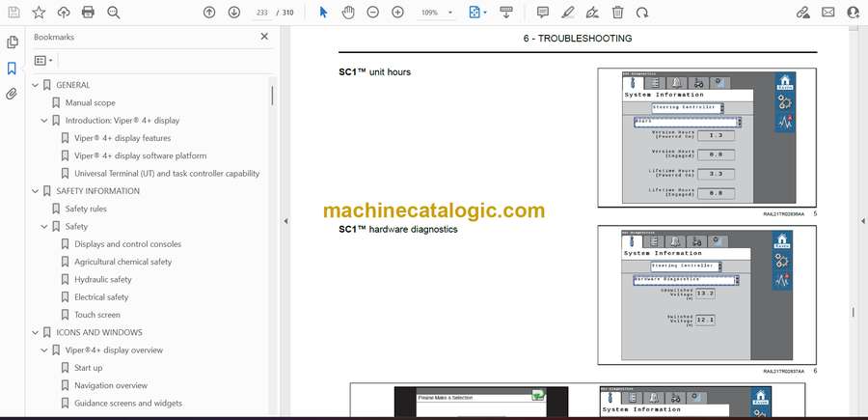This screenshot has height=420, width=868.
Task: Jump to Safety rules bookmark
Action: click(86, 209)
